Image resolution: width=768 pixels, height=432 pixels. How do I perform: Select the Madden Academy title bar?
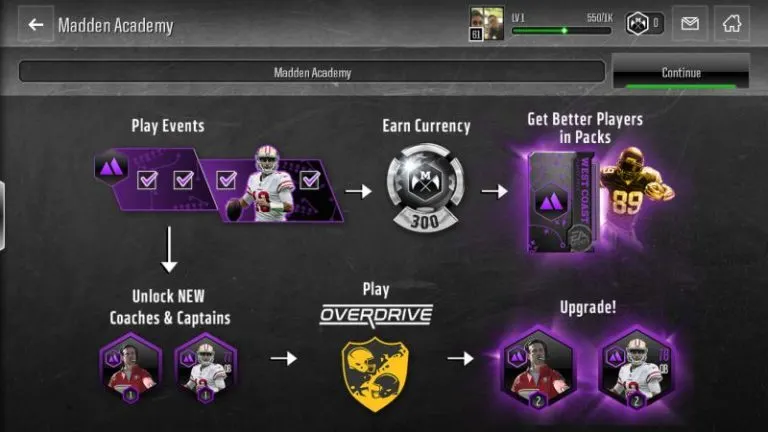tap(312, 72)
